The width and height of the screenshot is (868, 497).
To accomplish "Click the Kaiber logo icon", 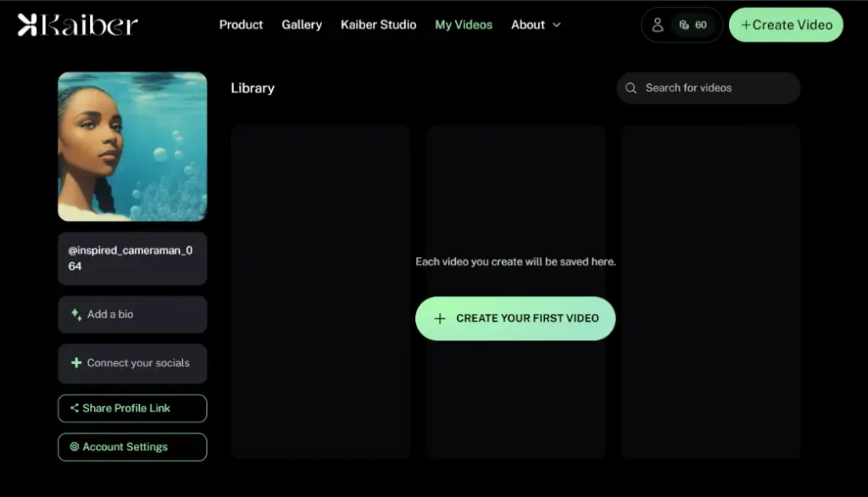I will pos(25,24).
